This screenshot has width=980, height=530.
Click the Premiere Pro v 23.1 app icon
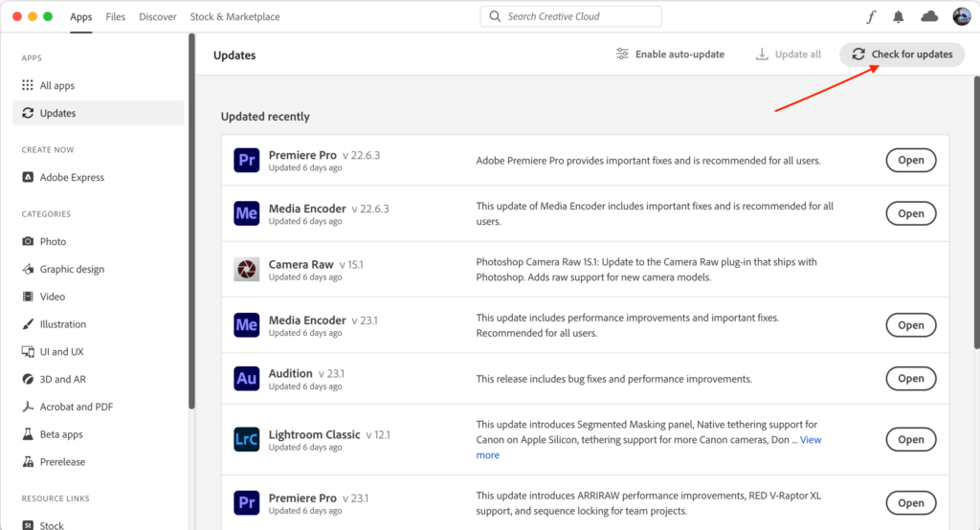(x=246, y=502)
